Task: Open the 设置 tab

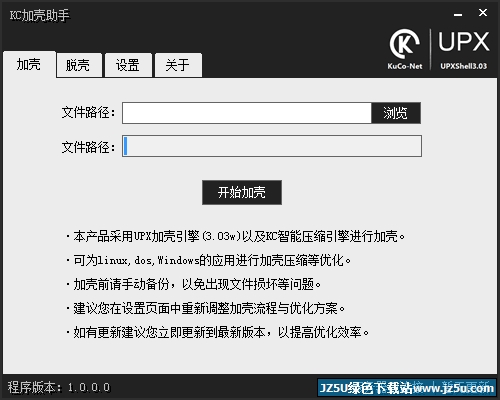Action: point(128,65)
